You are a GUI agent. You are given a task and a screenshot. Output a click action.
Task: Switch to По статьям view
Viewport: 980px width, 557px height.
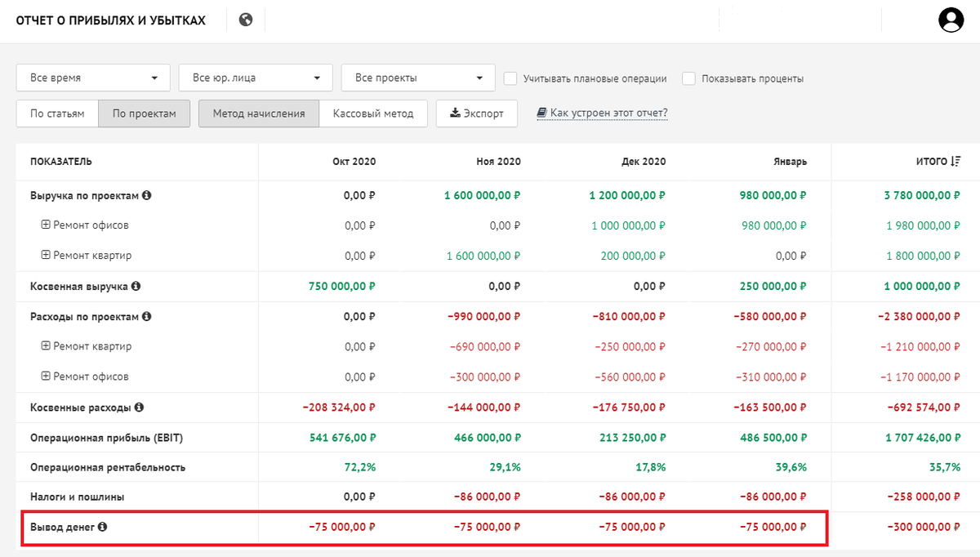(57, 114)
